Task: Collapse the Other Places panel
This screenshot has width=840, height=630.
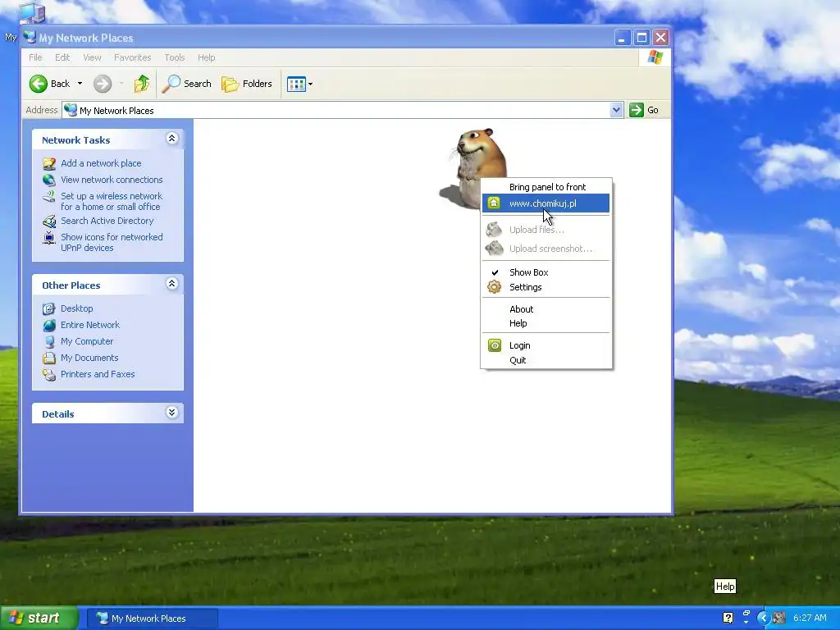Action: coord(171,284)
